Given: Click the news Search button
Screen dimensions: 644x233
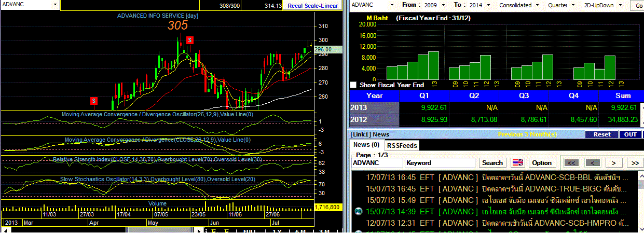Looking at the screenshot, I should (x=492, y=162).
